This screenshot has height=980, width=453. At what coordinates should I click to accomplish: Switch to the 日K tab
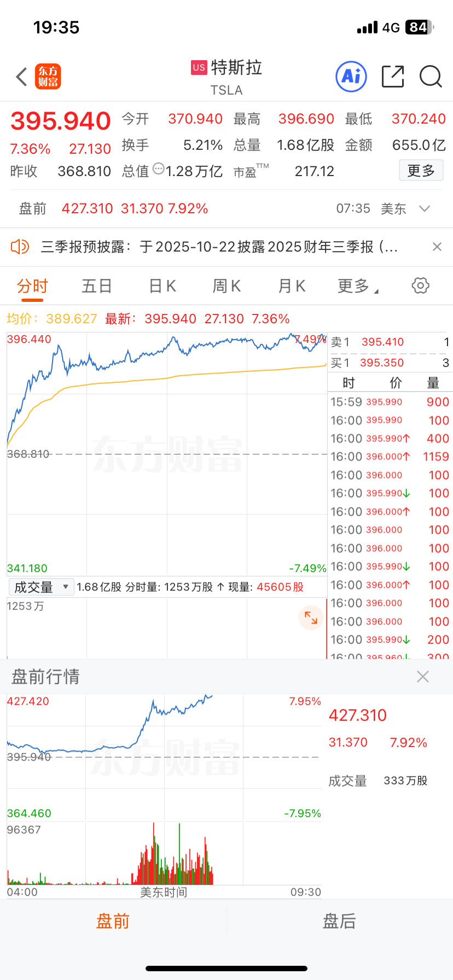[x=162, y=285]
